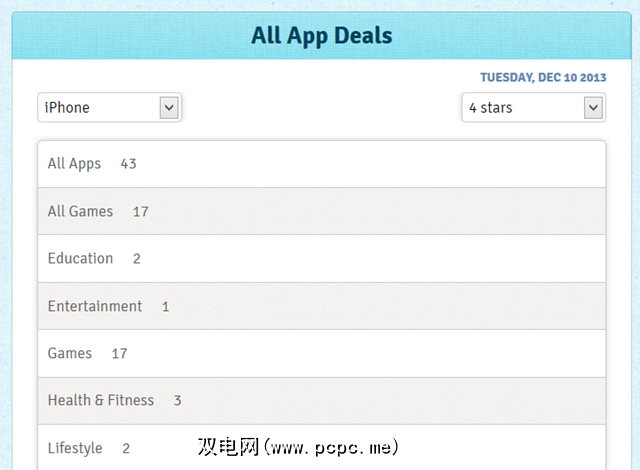Select the Entertainment category
Image resolution: width=640 pixels, height=470 pixels.
[95, 306]
